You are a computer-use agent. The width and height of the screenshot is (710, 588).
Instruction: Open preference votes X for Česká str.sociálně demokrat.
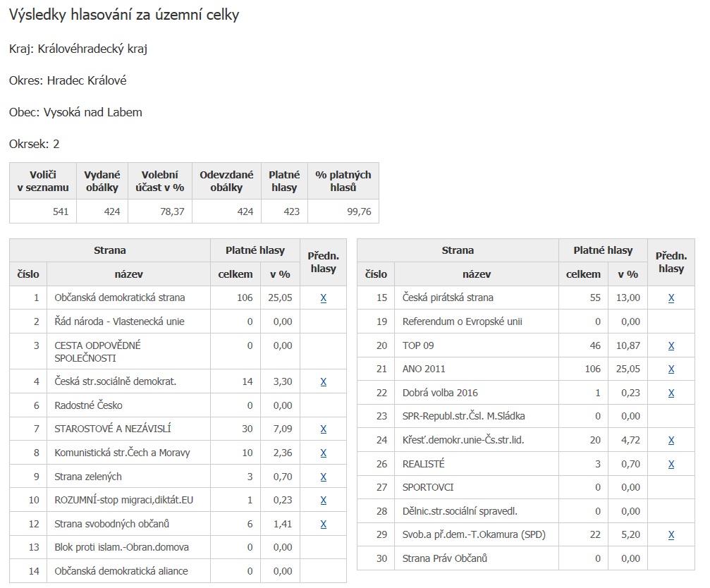(324, 381)
